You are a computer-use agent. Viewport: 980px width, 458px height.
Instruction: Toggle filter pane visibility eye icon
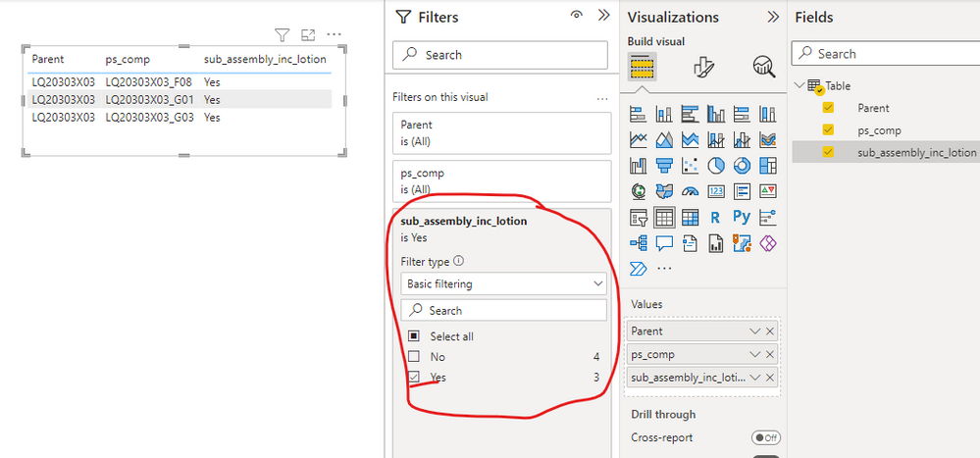pyautogui.click(x=577, y=16)
